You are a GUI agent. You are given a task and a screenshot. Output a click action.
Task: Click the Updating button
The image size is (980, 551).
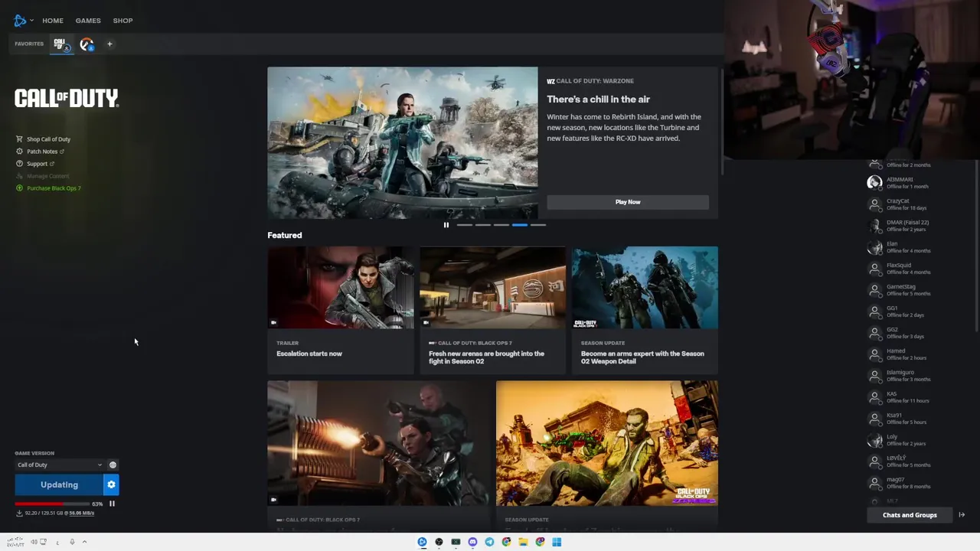pos(59,484)
